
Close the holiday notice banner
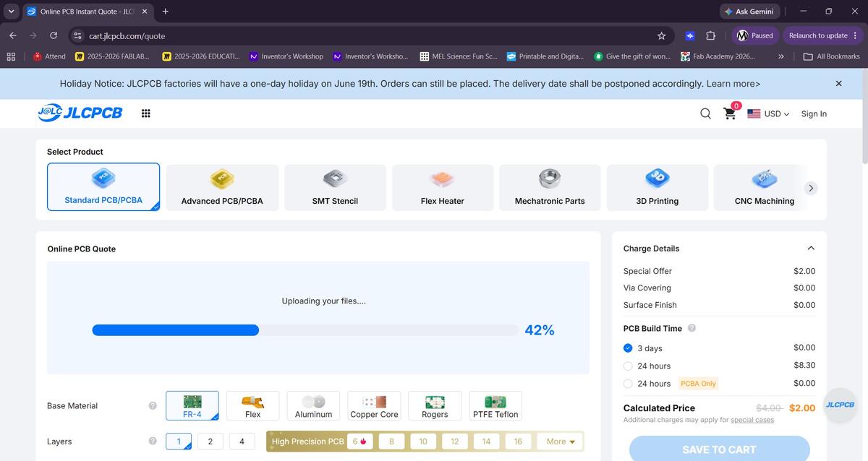click(838, 84)
